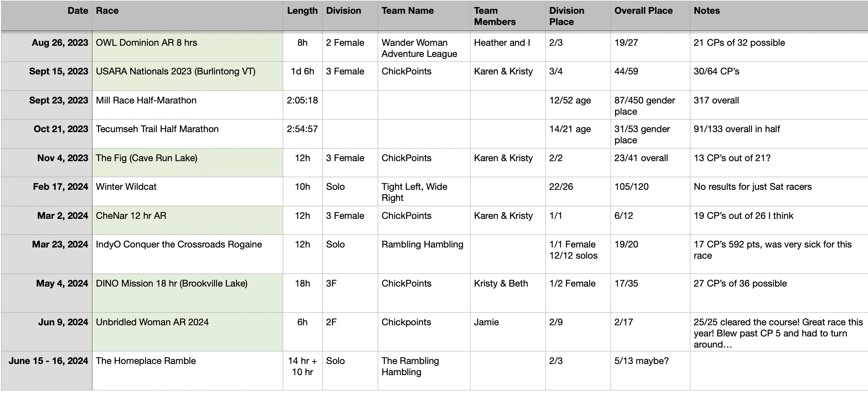Click the Length column header

(x=302, y=11)
